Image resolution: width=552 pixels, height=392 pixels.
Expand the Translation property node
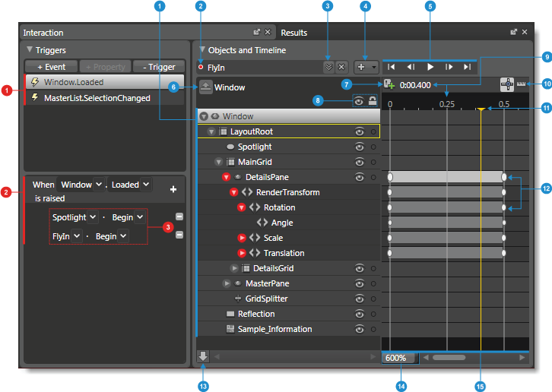tap(242, 253)
